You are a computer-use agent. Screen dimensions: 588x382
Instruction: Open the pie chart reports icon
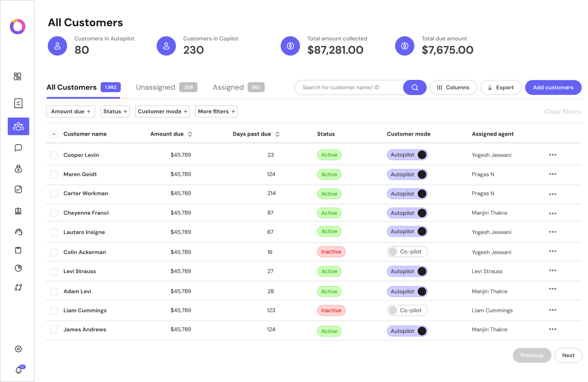pos(18,268)
